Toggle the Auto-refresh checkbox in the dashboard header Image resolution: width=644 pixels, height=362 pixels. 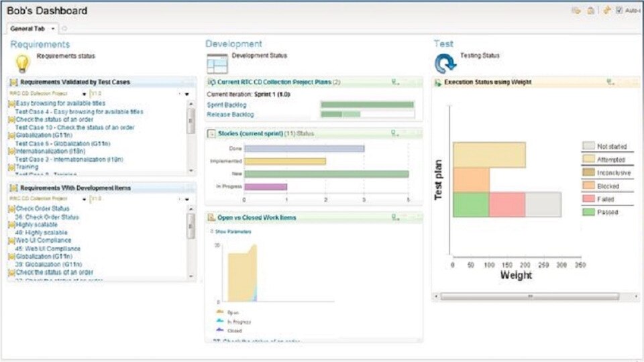click(619, 10)
